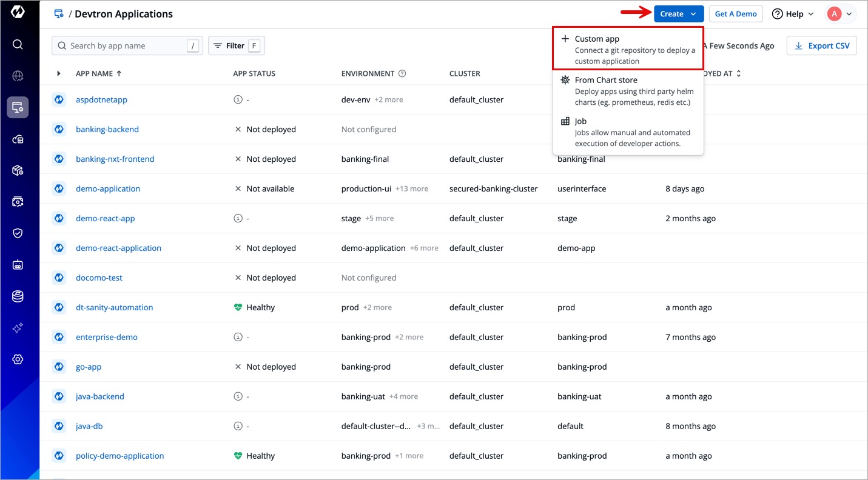
Task: Click the shield security icon in sidebar
Action: tap(18, 233)
